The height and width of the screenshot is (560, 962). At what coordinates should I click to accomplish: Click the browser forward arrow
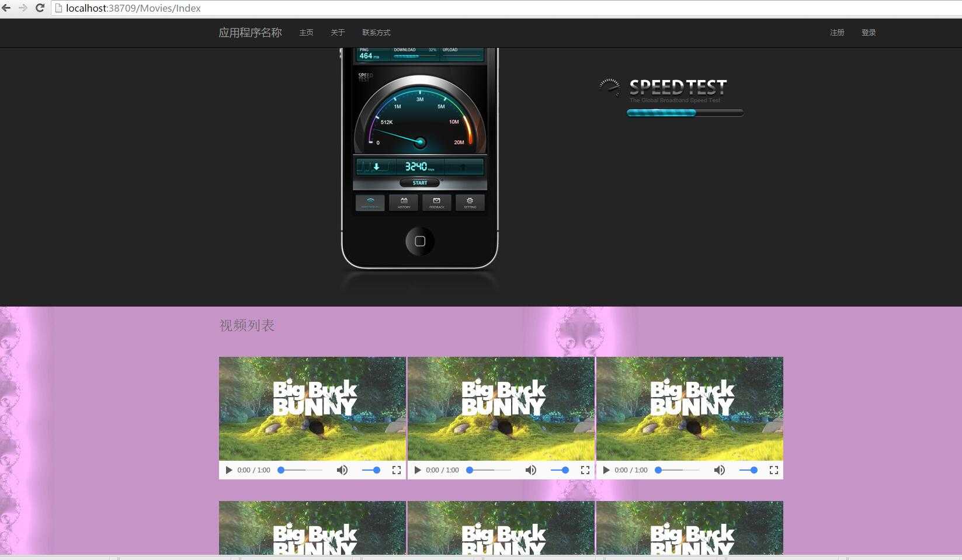pos(23,8)
